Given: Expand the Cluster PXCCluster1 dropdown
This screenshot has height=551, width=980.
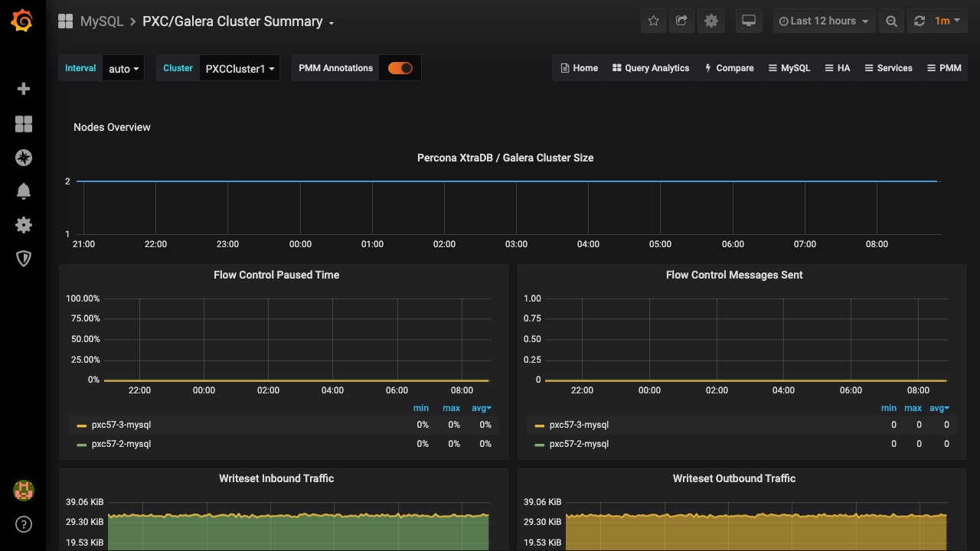Looking at the screenshot, I should point(239,69).
